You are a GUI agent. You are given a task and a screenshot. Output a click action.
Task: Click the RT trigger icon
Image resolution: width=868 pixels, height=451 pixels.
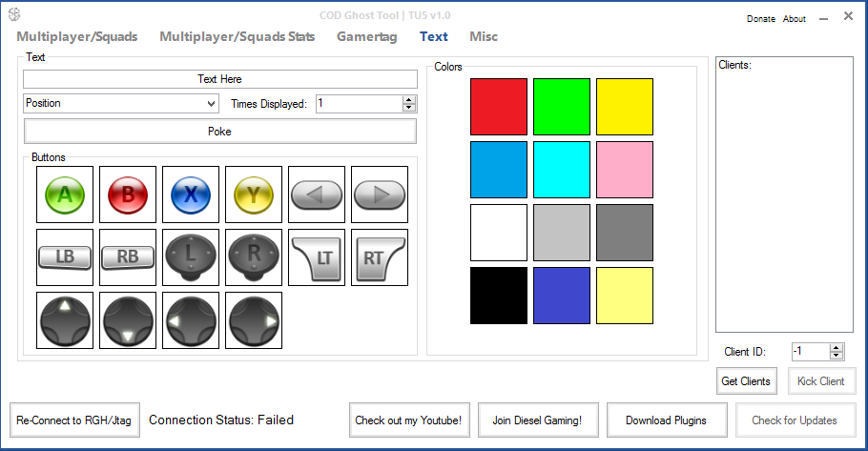pos(380,257)
